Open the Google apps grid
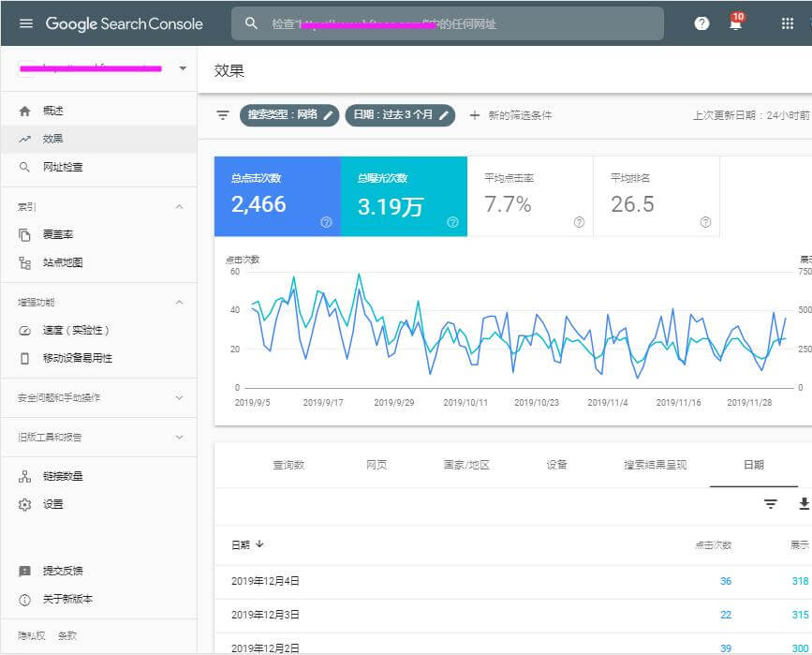This screenshot has width=812, height=655. 787,23
